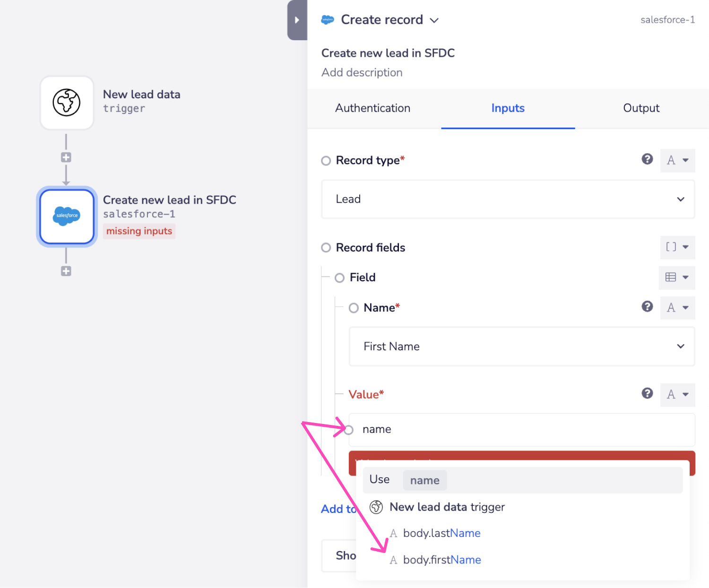Switch to the Output tab

click(641, 108)
